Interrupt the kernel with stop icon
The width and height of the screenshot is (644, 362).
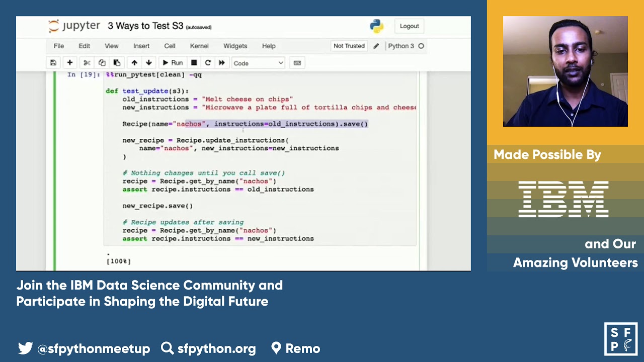[194, 63]
